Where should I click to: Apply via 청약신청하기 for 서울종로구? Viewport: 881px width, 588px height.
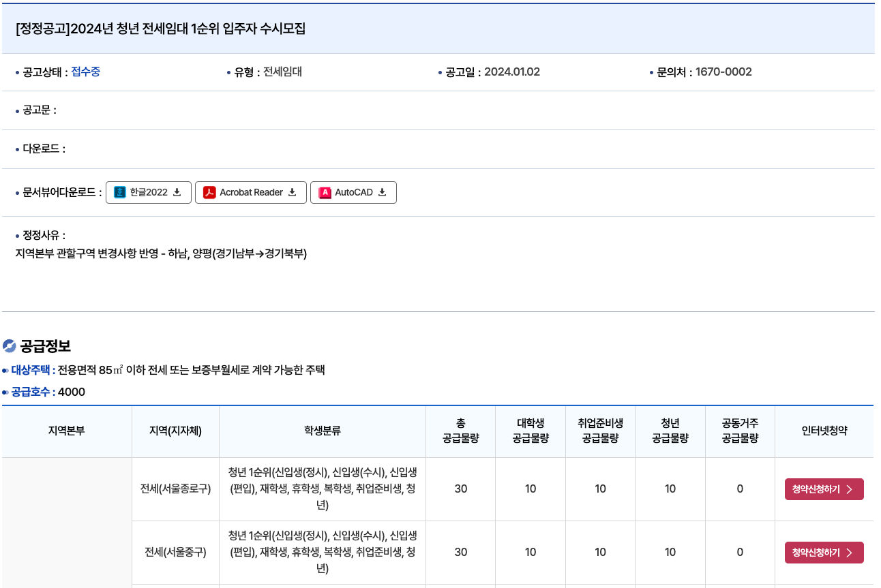point(824,489)
